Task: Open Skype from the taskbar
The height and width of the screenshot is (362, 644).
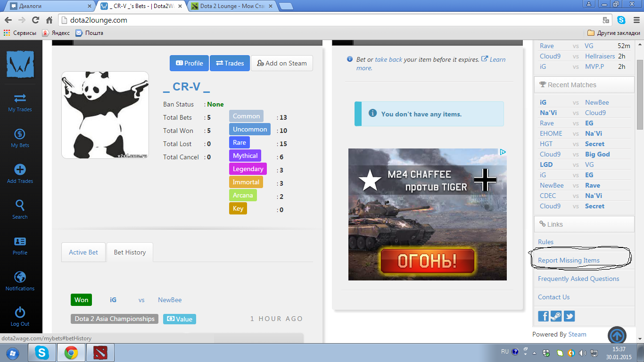Action: coord(42,353)
